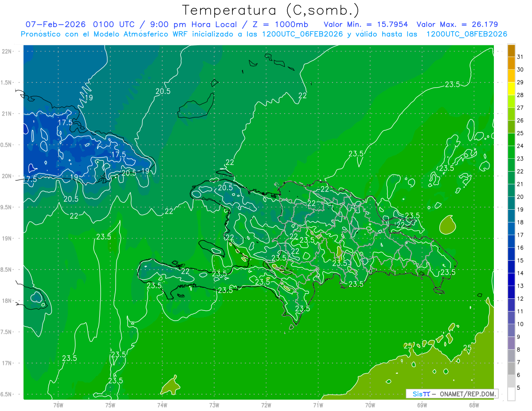Pick the topmost legend swatch above 31

click(x=512, y=51)
